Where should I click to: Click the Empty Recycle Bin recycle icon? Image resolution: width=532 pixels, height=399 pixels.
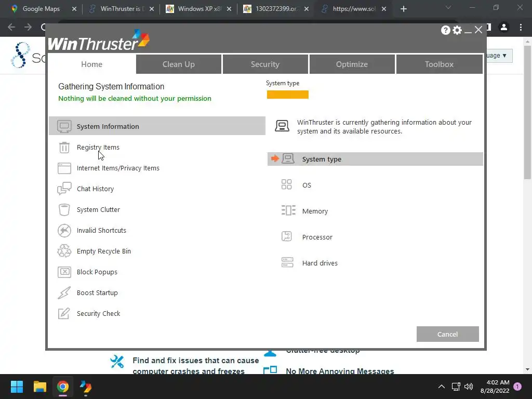[x=64, y=251]
